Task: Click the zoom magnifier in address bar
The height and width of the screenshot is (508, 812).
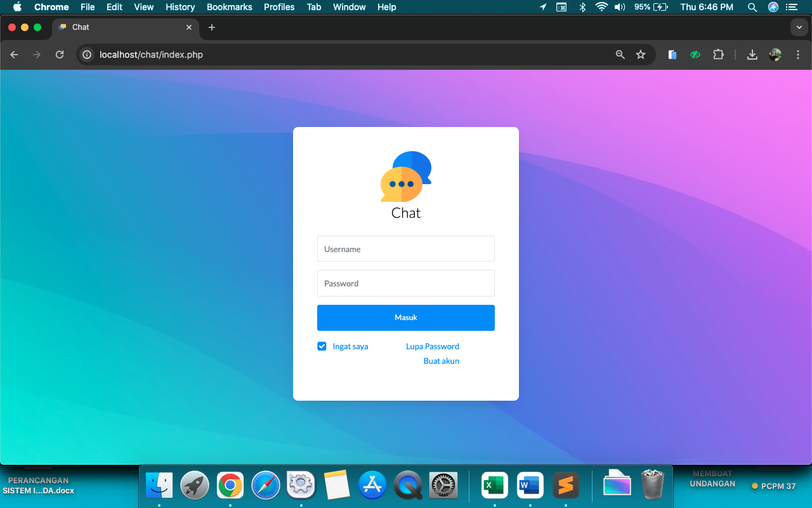Action: click(620, 55)
